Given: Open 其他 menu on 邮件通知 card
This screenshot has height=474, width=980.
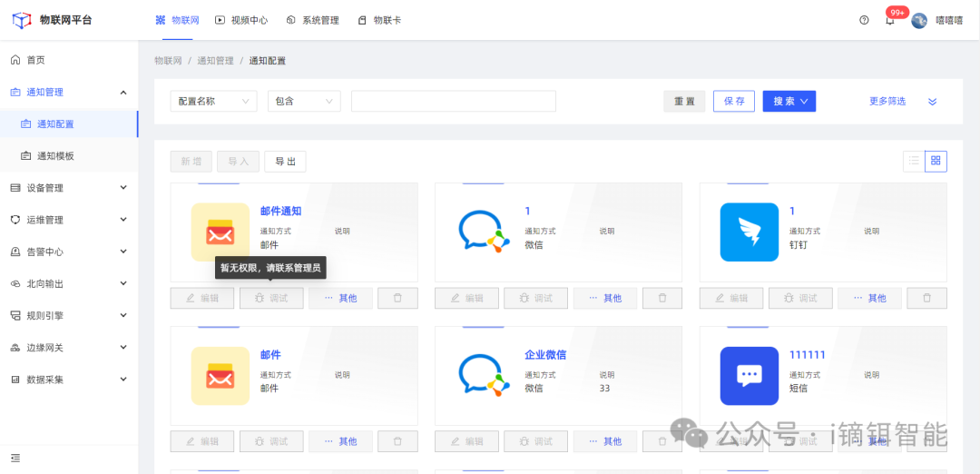Looking at the screenshot, I should [340, 298].
